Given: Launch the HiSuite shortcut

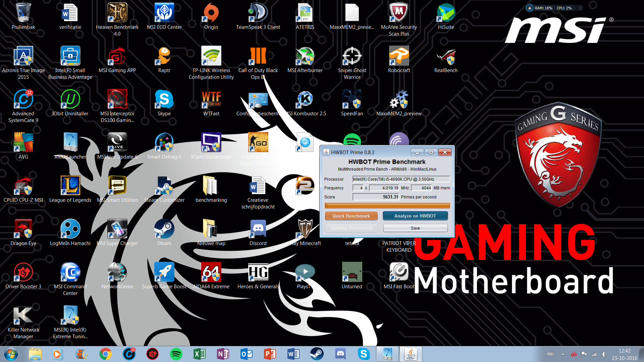Looking at the screenshot, I should click(x=446, y=16).
